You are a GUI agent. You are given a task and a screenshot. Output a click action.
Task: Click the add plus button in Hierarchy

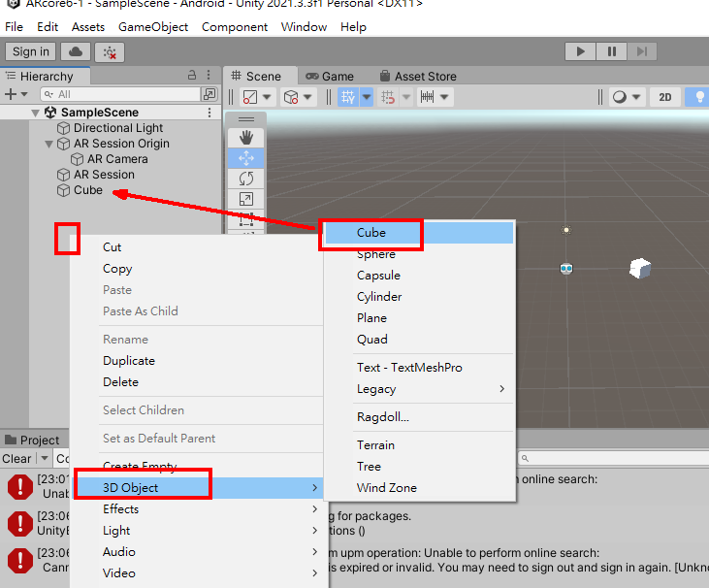pos(11,94)
